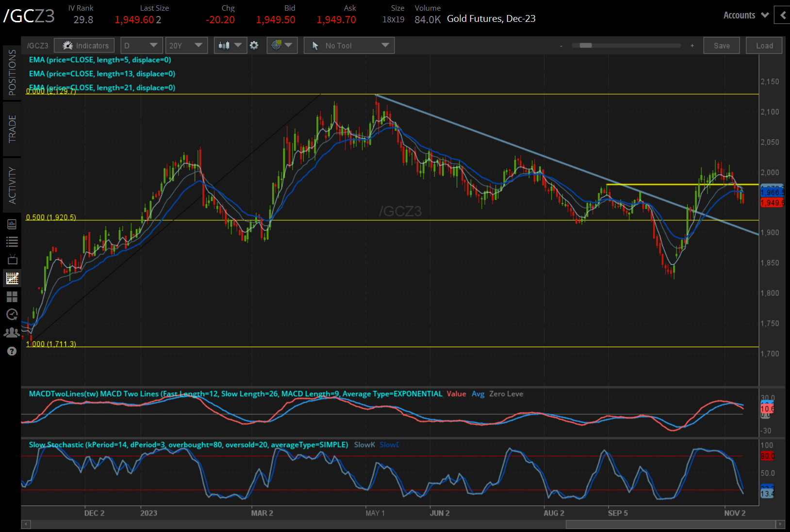Viewport: 790px width, 532px height.
Task: Open the No Tool drawing selector
Action: [349, 46]
